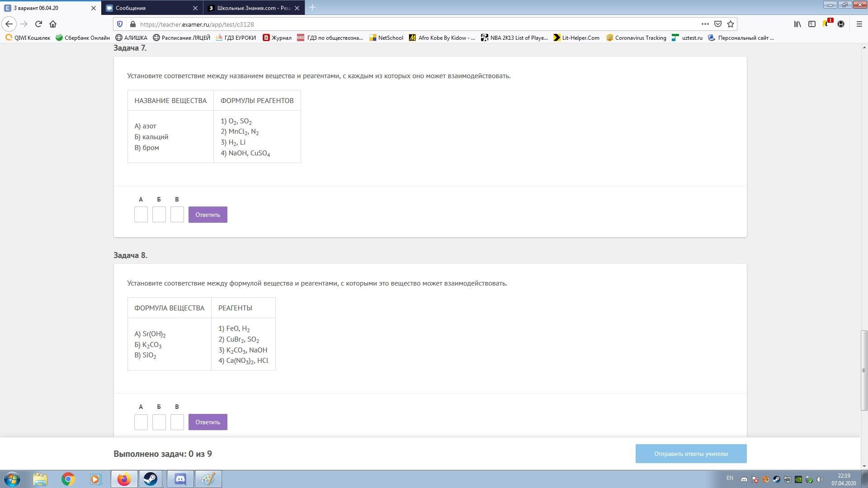The image size is (868, 488).
Task: Toggle the sidebar view icon
Action: tap(812, 24)
